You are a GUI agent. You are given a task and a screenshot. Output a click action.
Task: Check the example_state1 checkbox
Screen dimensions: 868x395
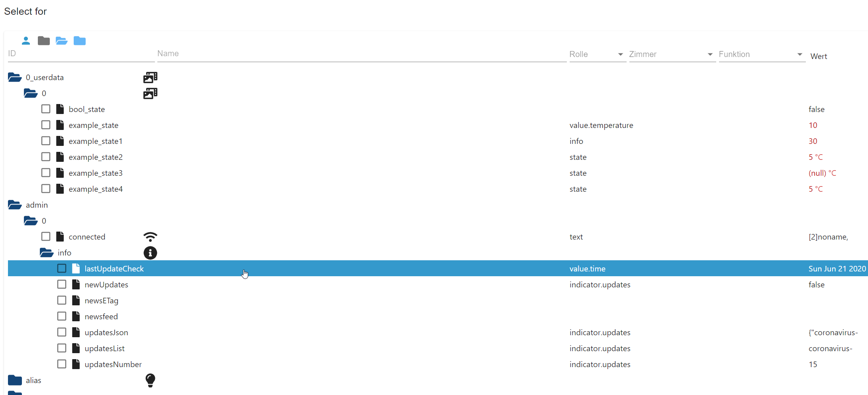46,141
